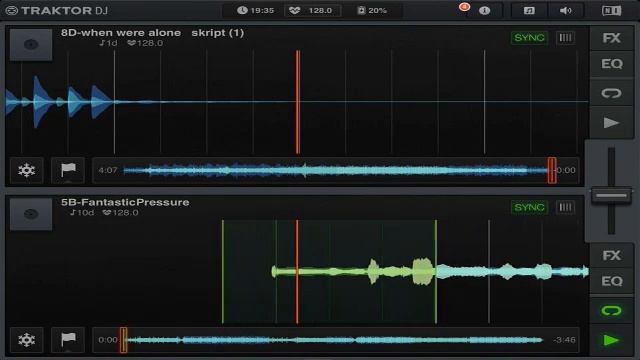Toggle SYNC on when were alone deck
Screen dimensions: 640x360
529,38
